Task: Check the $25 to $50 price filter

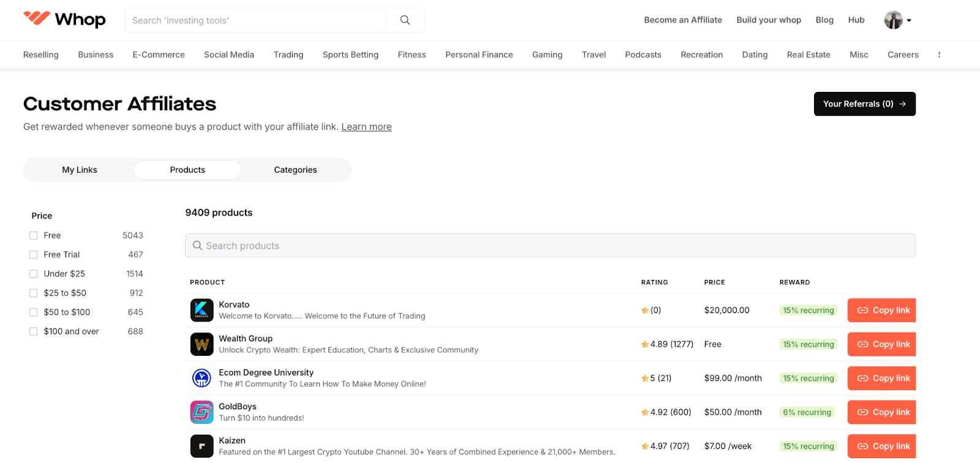Action: point(34,293)
